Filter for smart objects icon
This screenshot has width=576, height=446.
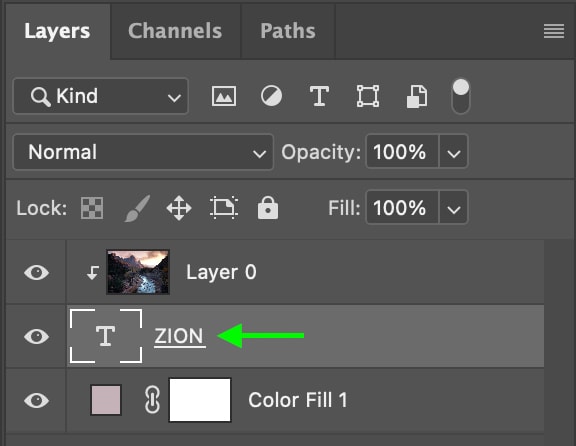(x=417, y=97)
